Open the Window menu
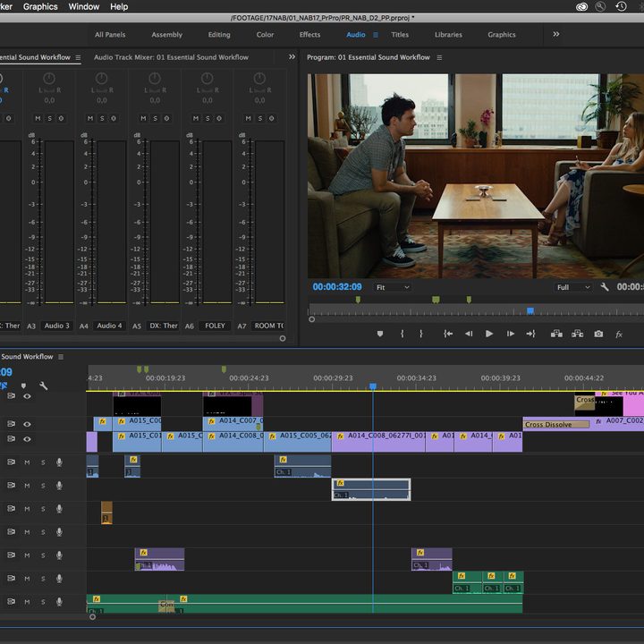Viewport: 644px width, 644px height. click(84, 6)
